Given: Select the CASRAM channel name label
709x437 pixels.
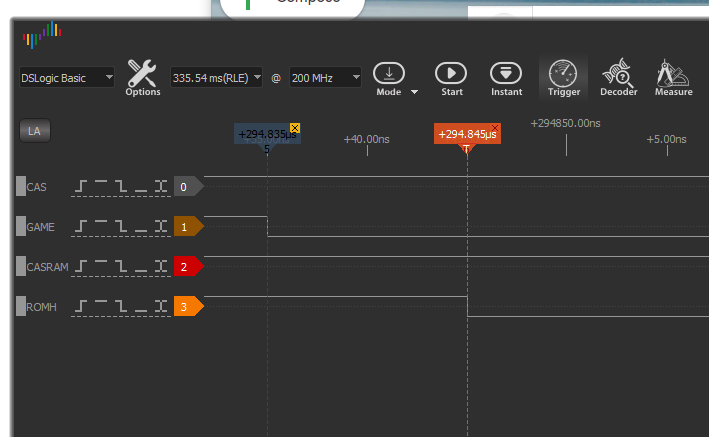Looking at the screenshot, I should pos(47,267).
